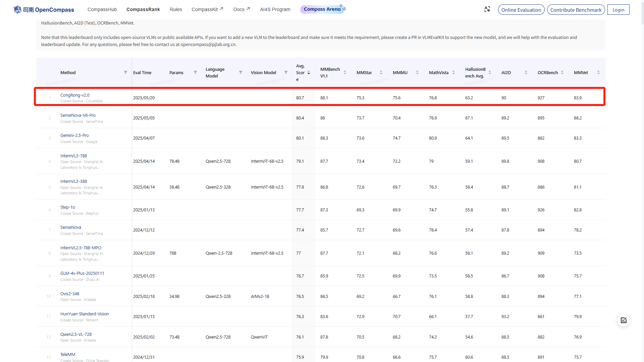Toggle the language switch icon
This screenshot has width=644, height=362.
pyautogui.click(x=487, y=9)
